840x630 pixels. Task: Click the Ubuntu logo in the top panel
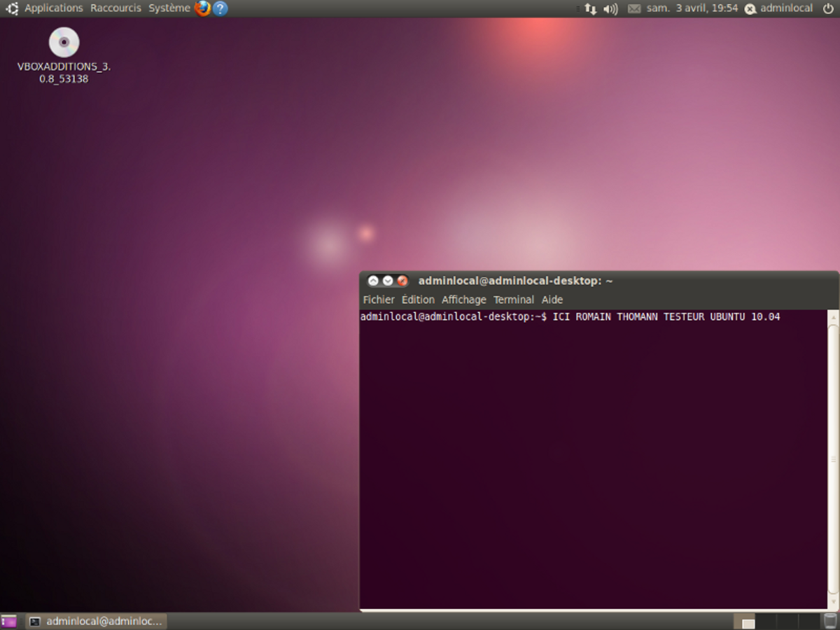[x=12, y=8]
